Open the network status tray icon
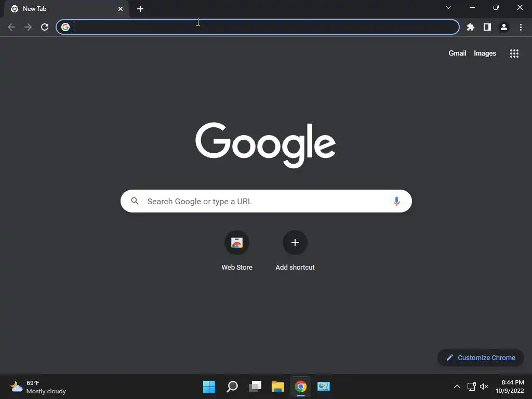This screenshot has height=399, width=532. (471, 387)
